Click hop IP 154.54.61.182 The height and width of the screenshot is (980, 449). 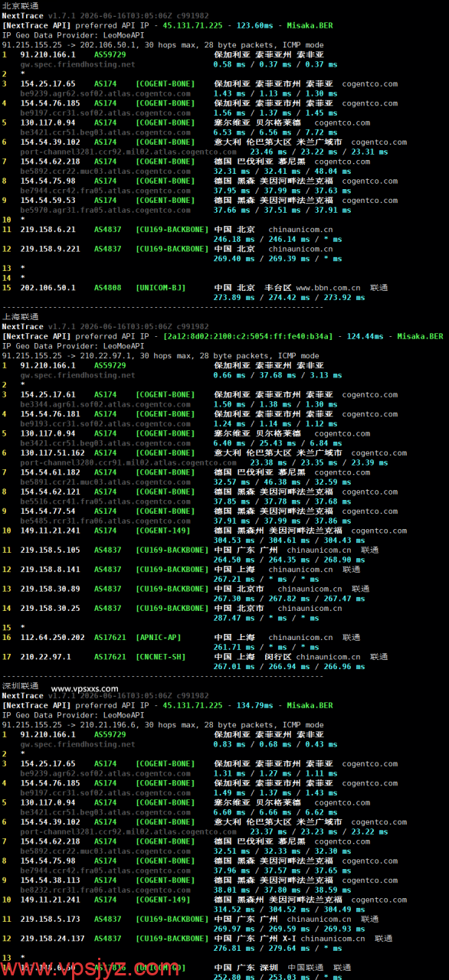pyautogui.click(x=50, y=472)
